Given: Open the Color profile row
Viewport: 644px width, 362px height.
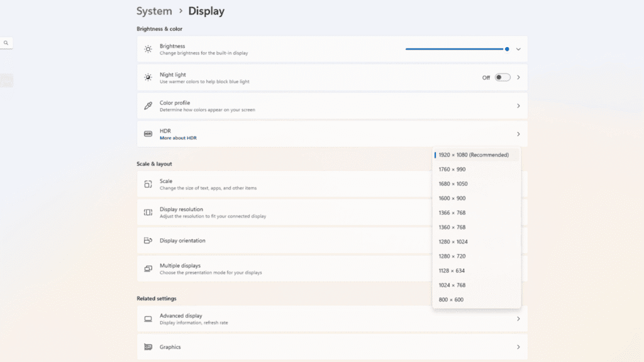Looking at the screenshot, I should (x=332, y=106).
